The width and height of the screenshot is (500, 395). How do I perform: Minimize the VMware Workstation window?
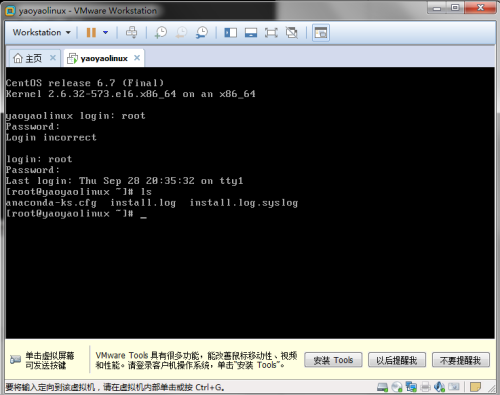(437, 7)
